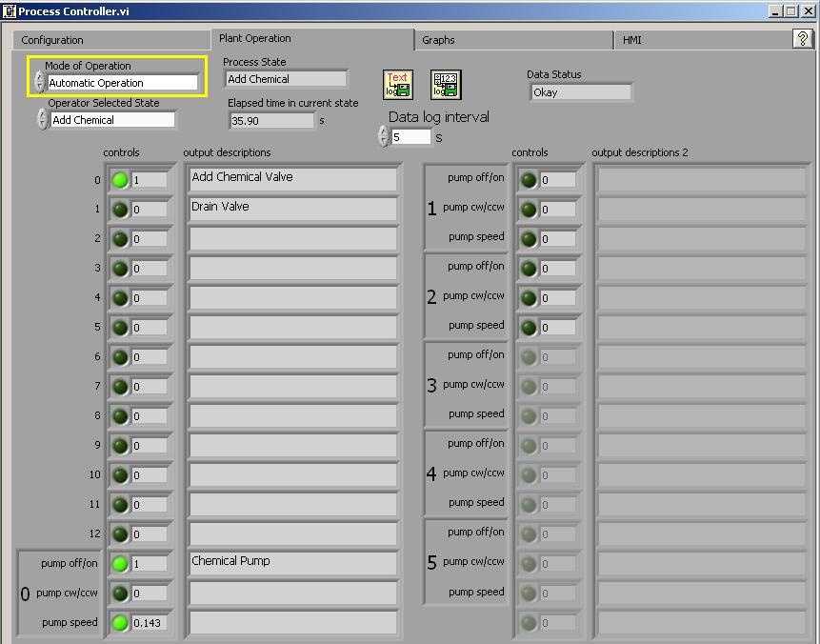Click the empty description field for row 3

(x=293, y=269)
